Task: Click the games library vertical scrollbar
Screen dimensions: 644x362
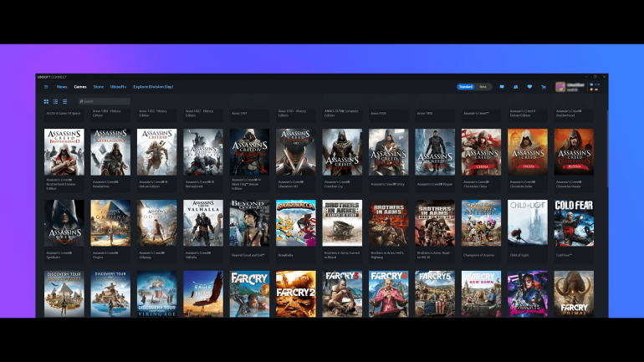Action: pos(607,148)
